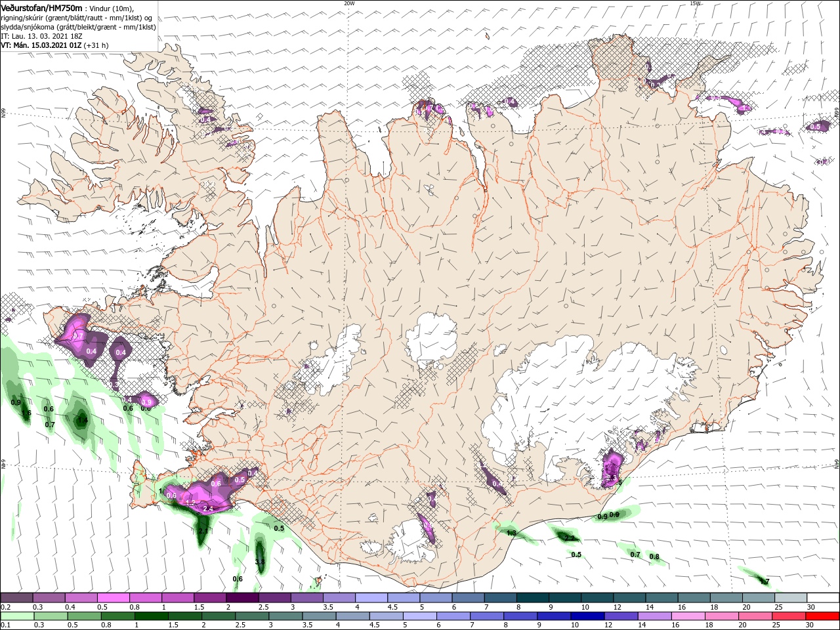Click the dark green rain swatch right of bottom-row label 1
This screenshot has height=630, width=840.
coord(152,616)
